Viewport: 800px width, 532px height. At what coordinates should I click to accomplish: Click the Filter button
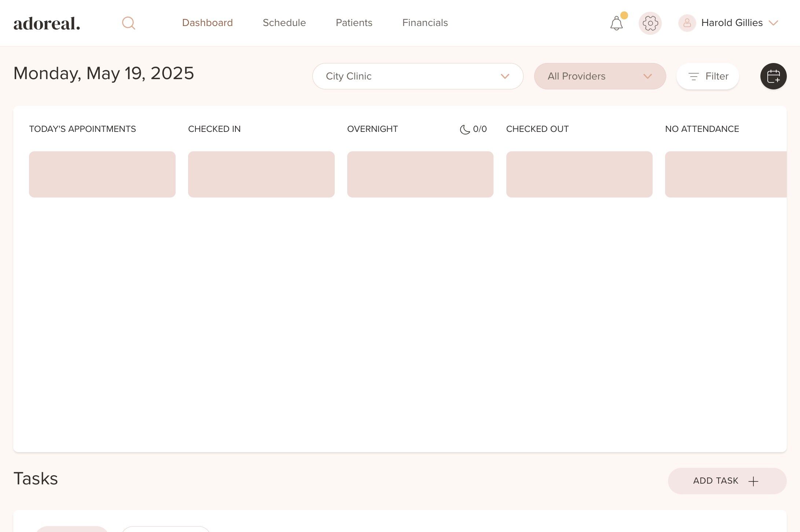pyautogui.click(x=708, y=76)
